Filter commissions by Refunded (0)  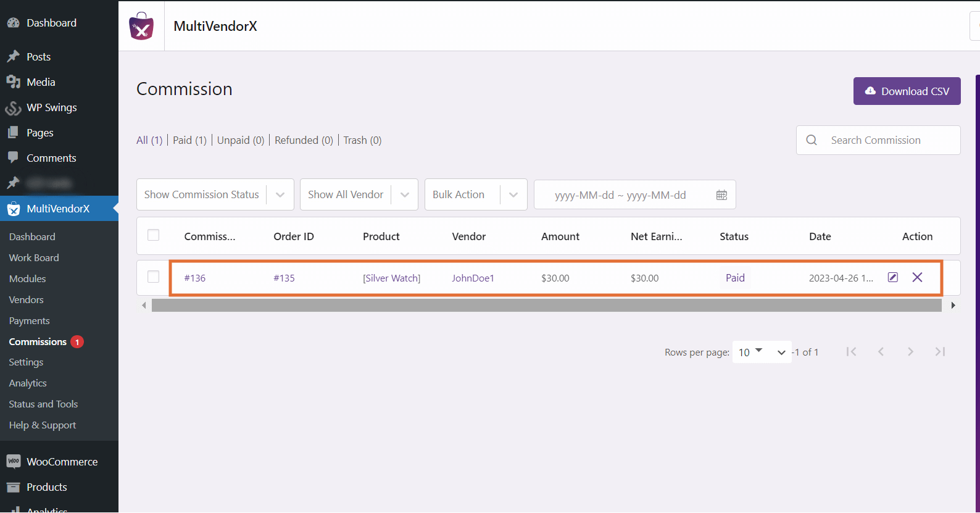click(304, 140)
